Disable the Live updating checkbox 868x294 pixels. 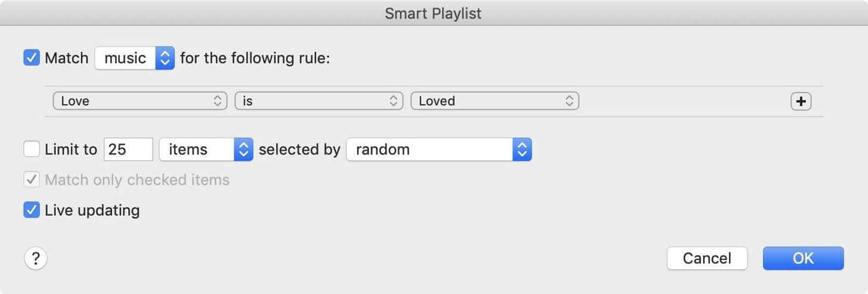tap(32, 210)
